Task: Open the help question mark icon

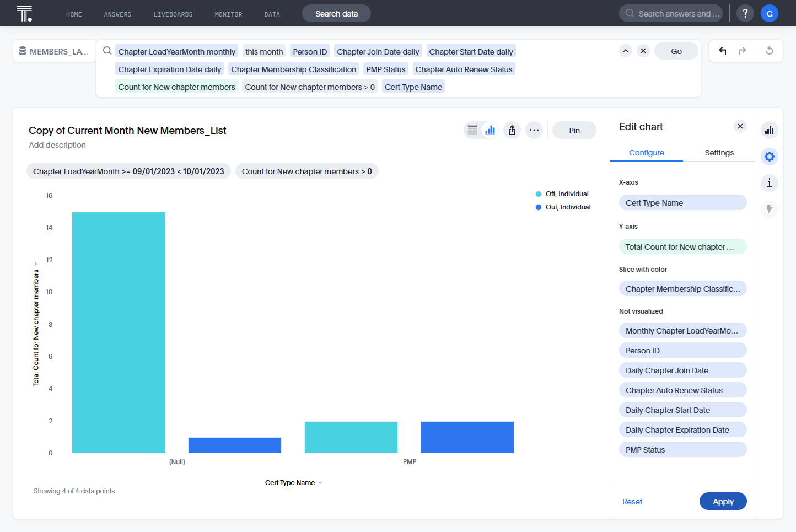Action: point(745,13)
